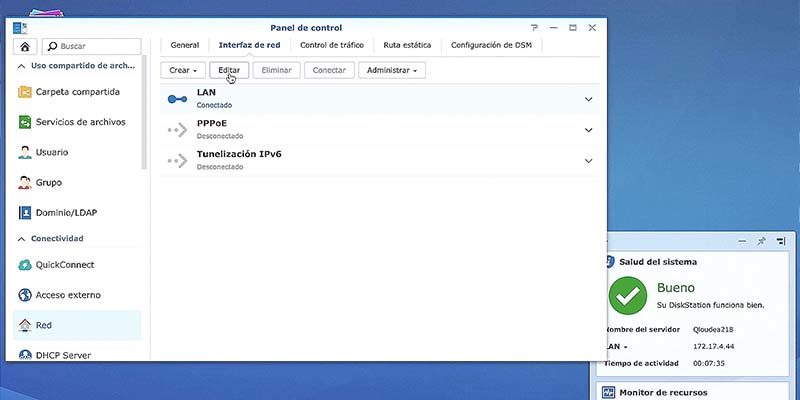Select the Interfaz de red tab
Screen dimensions: 800x400
249,45
